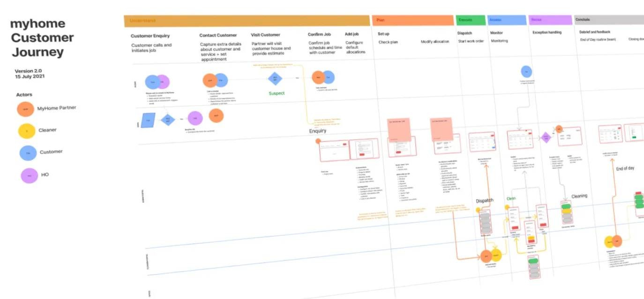Click the 'Actors' legend heading

(x=24, y=95)
